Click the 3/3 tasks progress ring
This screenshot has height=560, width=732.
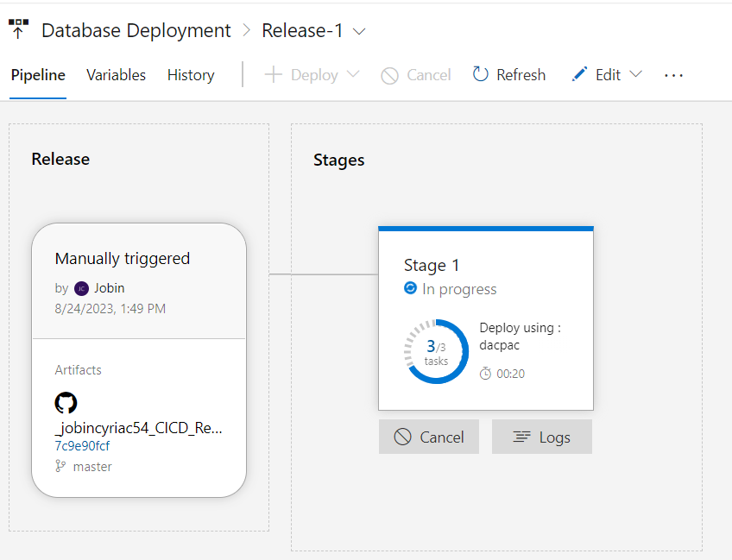pyautogui.click(x=436, y=351)
